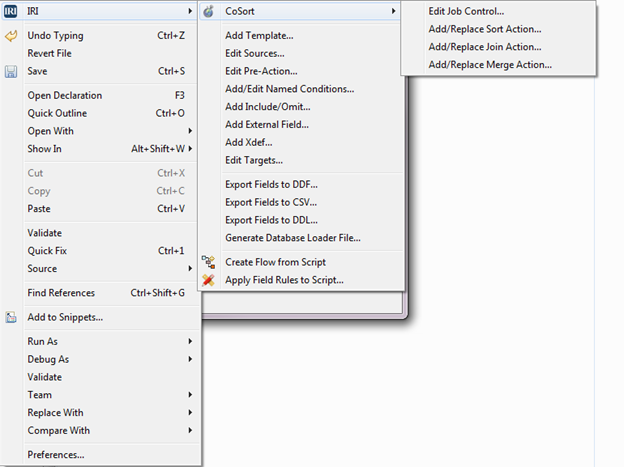Click the CoSort submenu icon
Image resolution: width=624 pixels, height=467 pixels.
point(209,12)
